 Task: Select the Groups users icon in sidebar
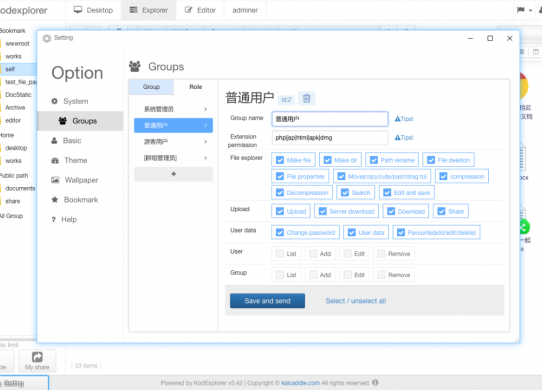(63, 121)
